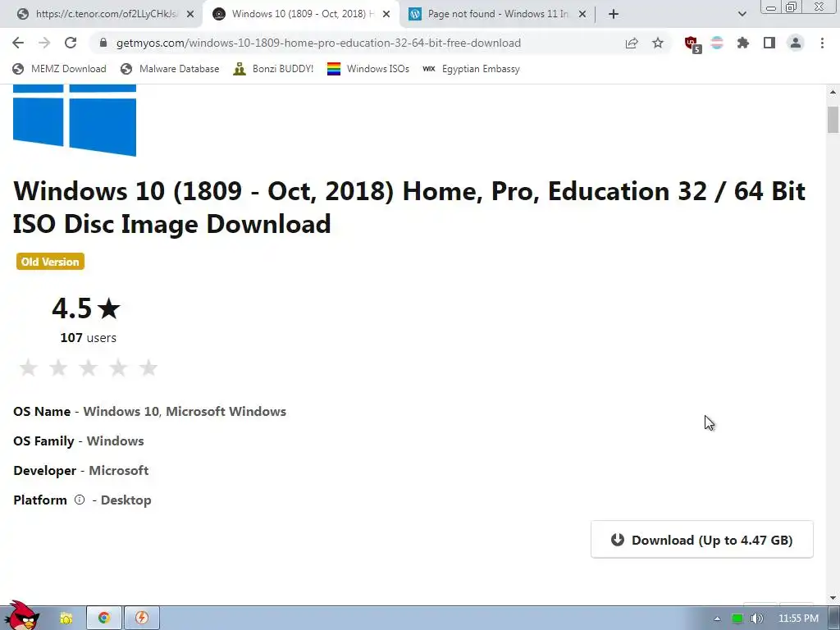Viewport: 840px width, 630px height.
Task: Rate two stars
Action: pyautogui.click(x=58, y=368)
